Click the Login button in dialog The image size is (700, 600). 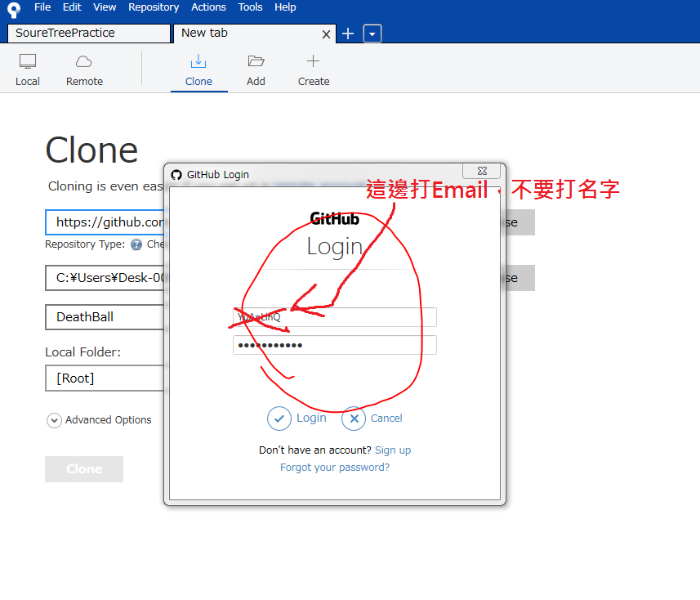(x=296, y=419)
